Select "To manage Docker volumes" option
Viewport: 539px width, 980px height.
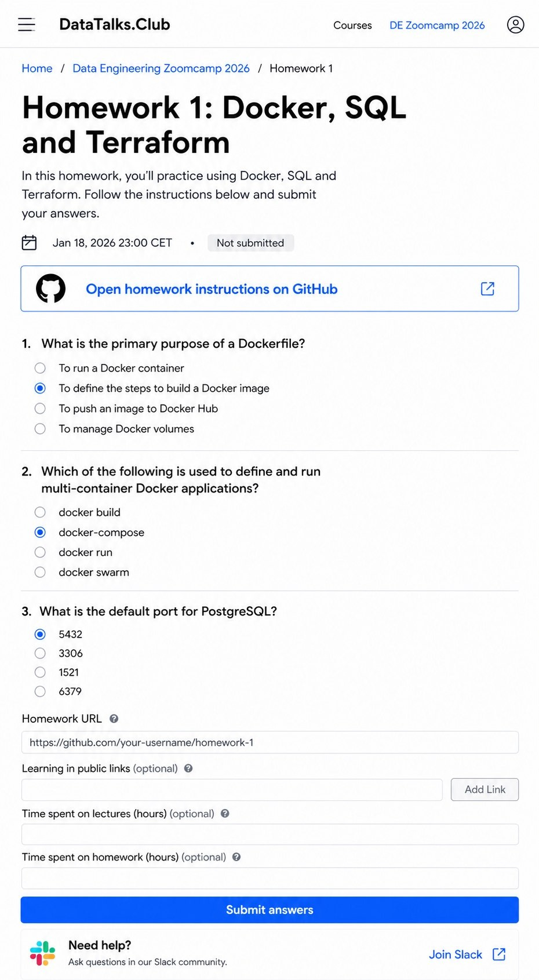pos(40,429)
